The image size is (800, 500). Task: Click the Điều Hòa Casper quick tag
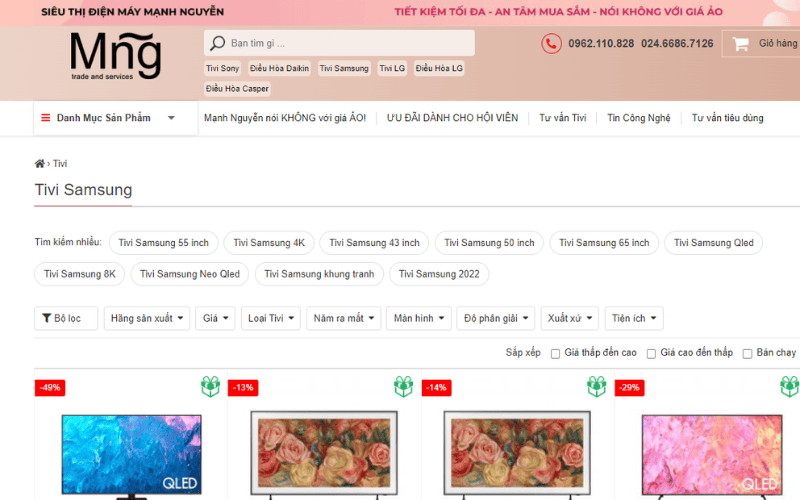point(237,89)
